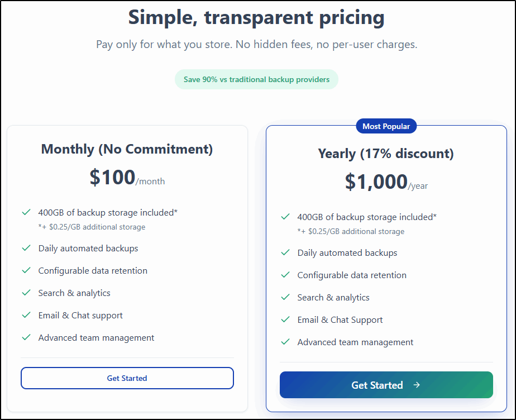Click checkmark next to monthly Daily automated backups
516x420 pixels.
(26, 248)
